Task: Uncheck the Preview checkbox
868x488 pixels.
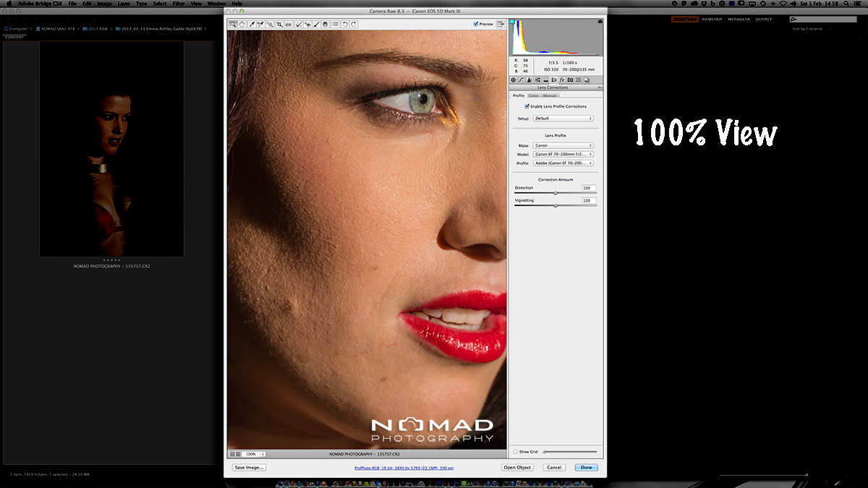Action: pos(476,24)
